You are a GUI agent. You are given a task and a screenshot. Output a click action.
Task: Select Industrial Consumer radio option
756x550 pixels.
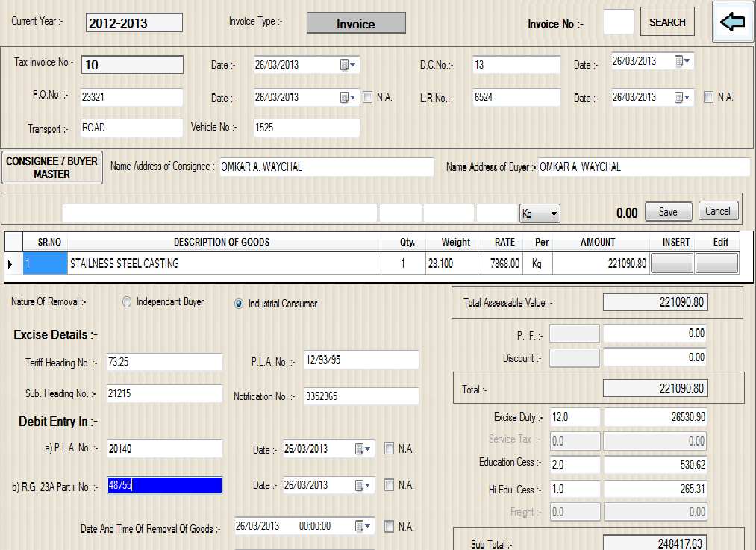point(239,304)
